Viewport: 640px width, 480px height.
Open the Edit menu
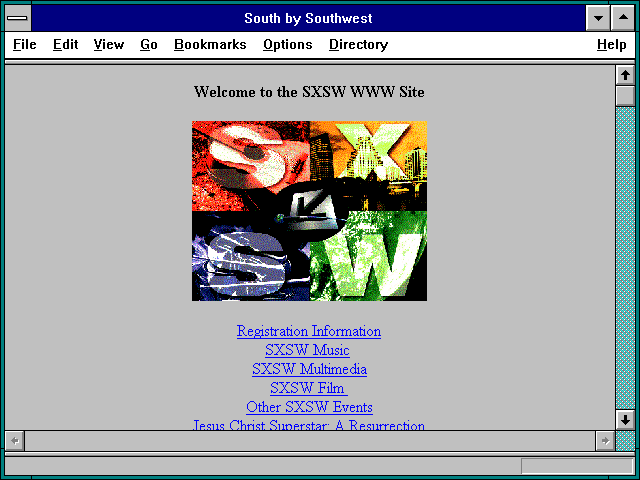[x=65, y=44]
